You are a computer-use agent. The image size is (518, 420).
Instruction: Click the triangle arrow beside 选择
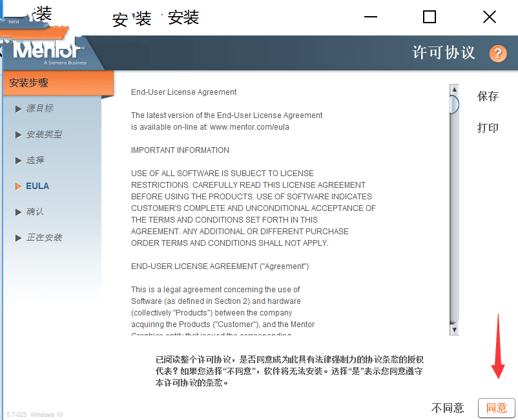[18, 161]
